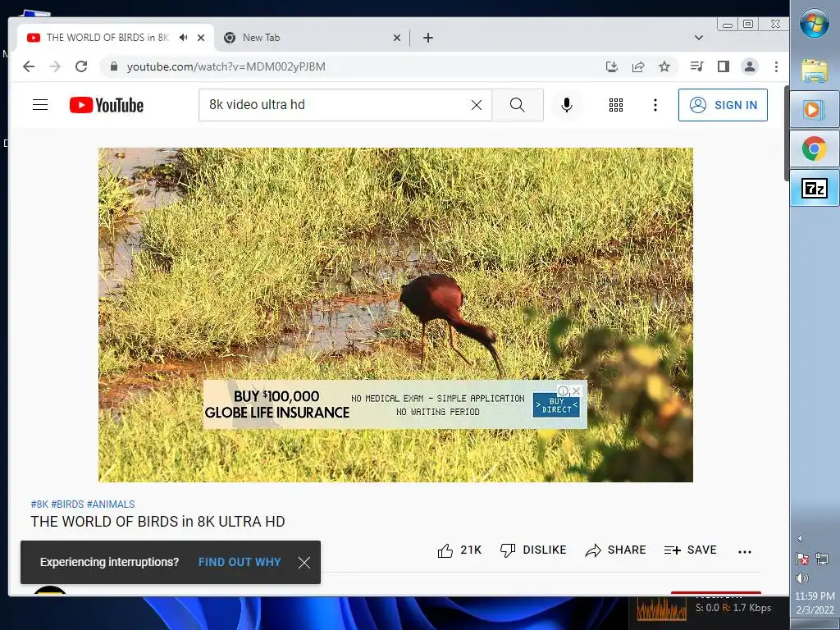Open the Action Center flag icon
Image resolution: width=840 pixels, height=630 pixels.
pyautogui.click(x=802, y=559)
